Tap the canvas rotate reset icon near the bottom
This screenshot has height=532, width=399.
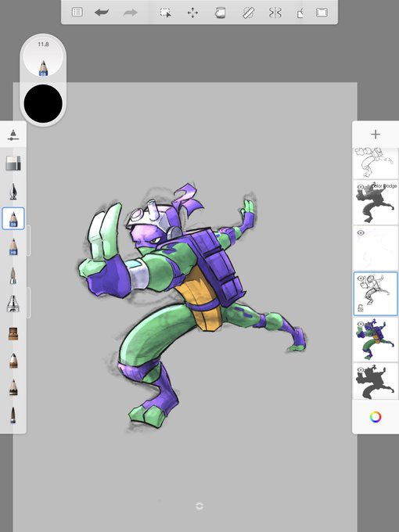tap(199, 506)
